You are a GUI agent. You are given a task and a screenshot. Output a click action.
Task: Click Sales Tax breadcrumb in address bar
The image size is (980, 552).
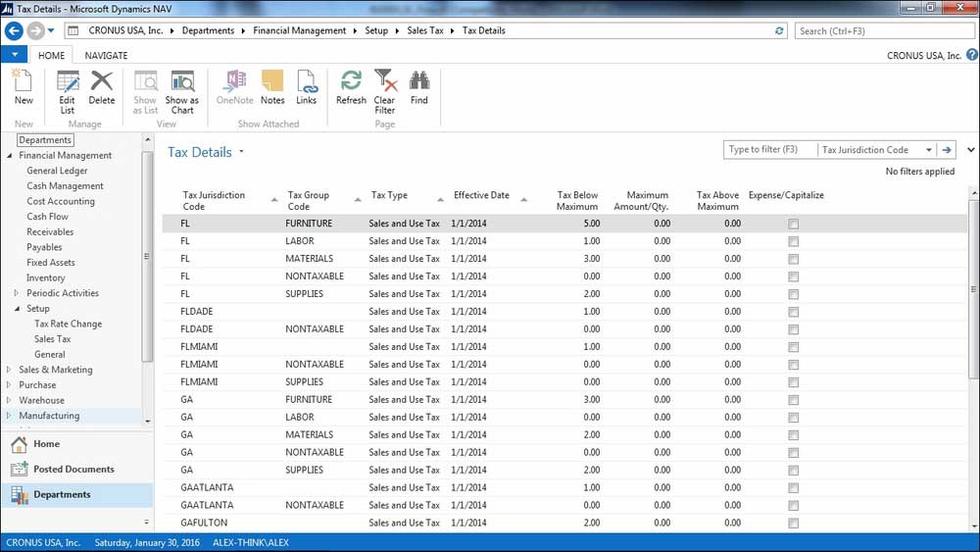tap(425, 30)
